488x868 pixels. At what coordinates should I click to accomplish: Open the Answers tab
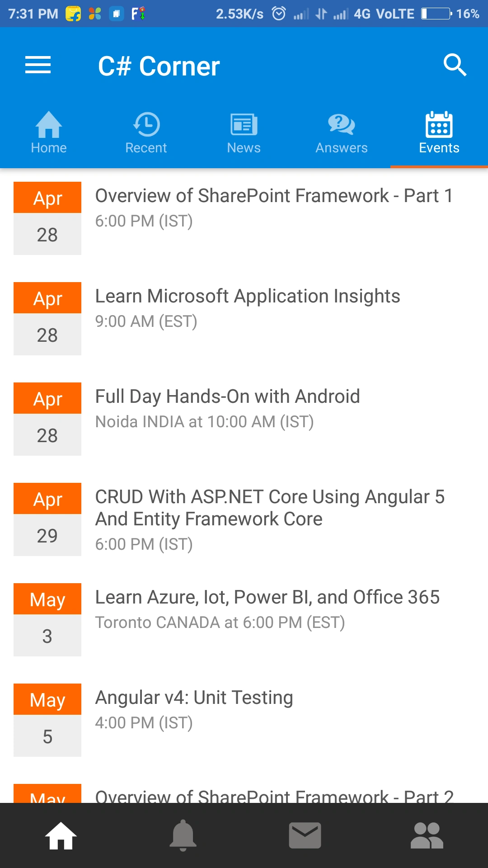click(342, 132)
